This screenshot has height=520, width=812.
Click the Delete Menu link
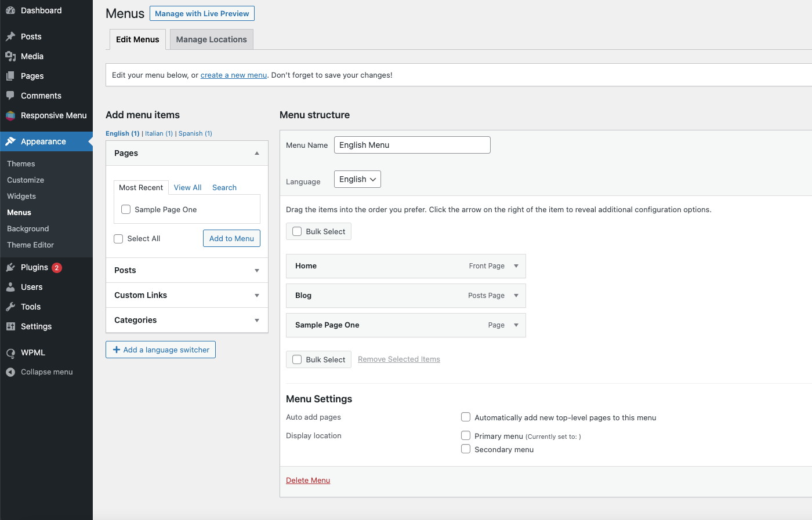click(308, 480)
